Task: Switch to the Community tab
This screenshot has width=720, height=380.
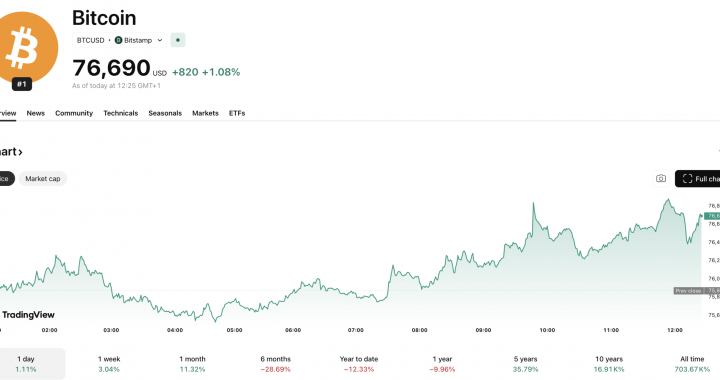Action: (74, 113)
